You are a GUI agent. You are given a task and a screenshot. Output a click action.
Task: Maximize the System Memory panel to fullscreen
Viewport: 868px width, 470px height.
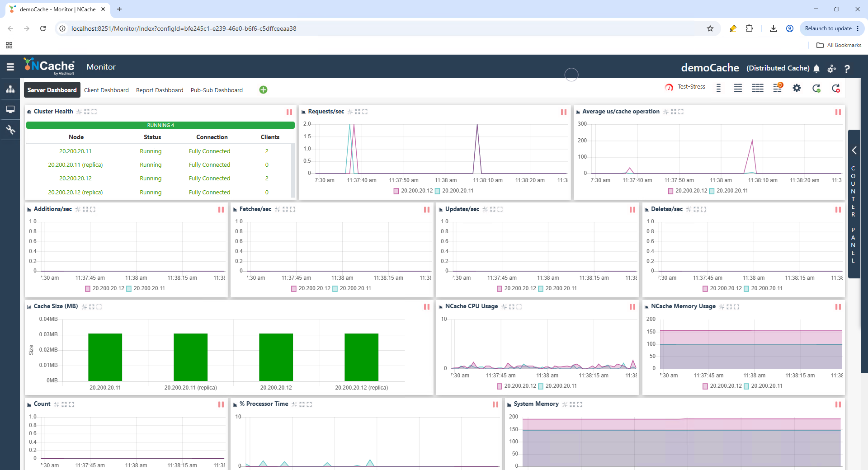(x=580, y=404)
